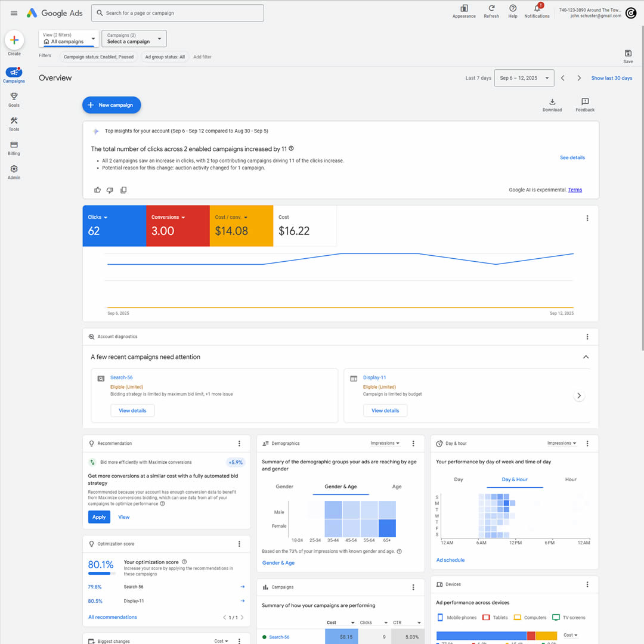The height and width of the screenshot is (644, 644).
Task: Open the Notifications bell
Action: (x=537, y=9)
